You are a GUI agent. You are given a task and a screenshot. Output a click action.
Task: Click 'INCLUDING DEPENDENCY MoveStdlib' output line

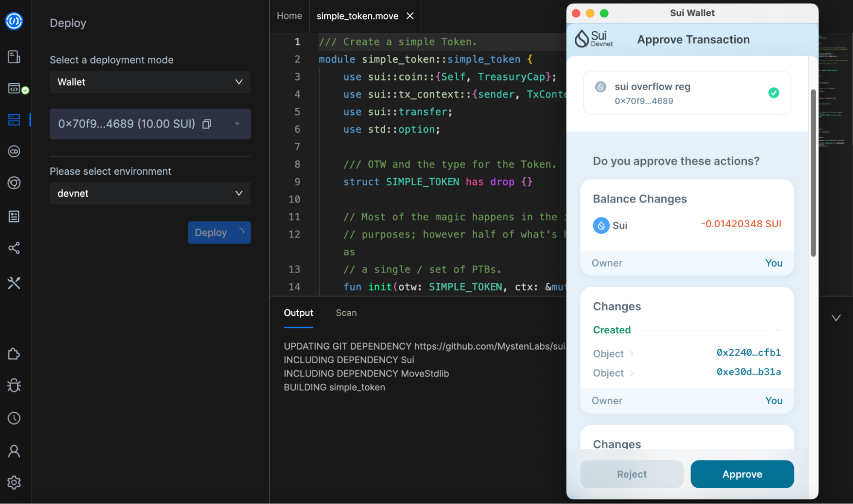(x=366, y=374)
